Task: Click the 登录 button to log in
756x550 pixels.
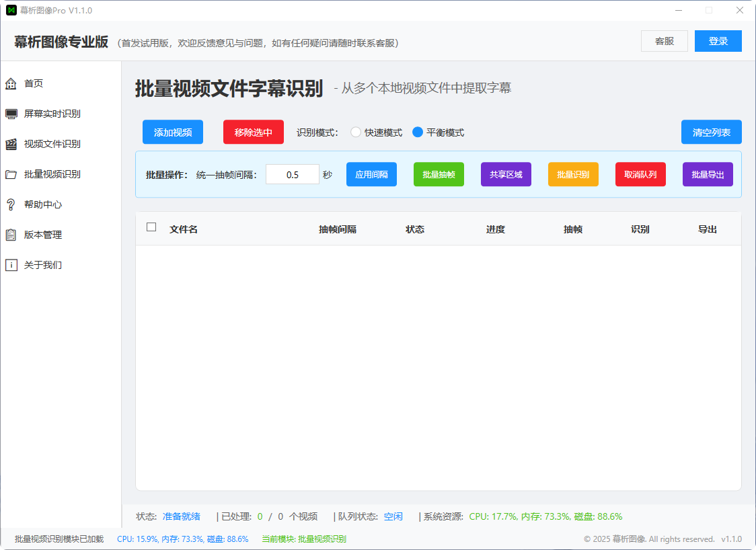Action: pyautogui.click(x=718, y=41)
